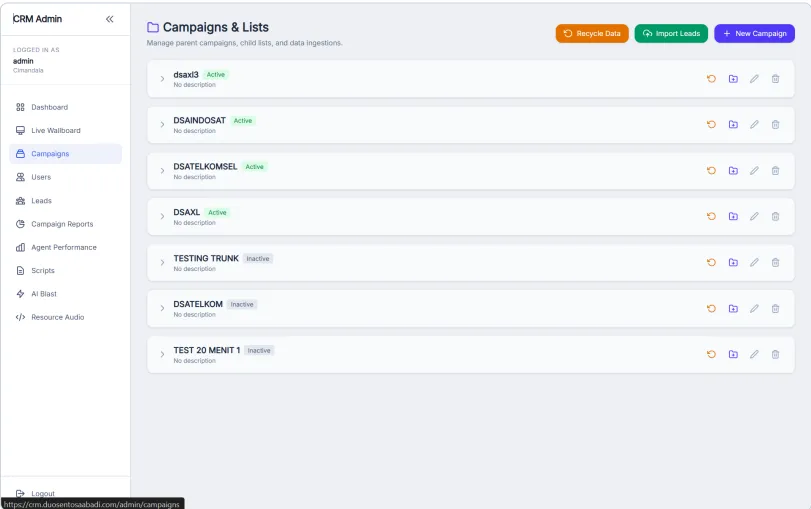Log out of CRM Admin
The image size is (811, 509).
[35, 493]
